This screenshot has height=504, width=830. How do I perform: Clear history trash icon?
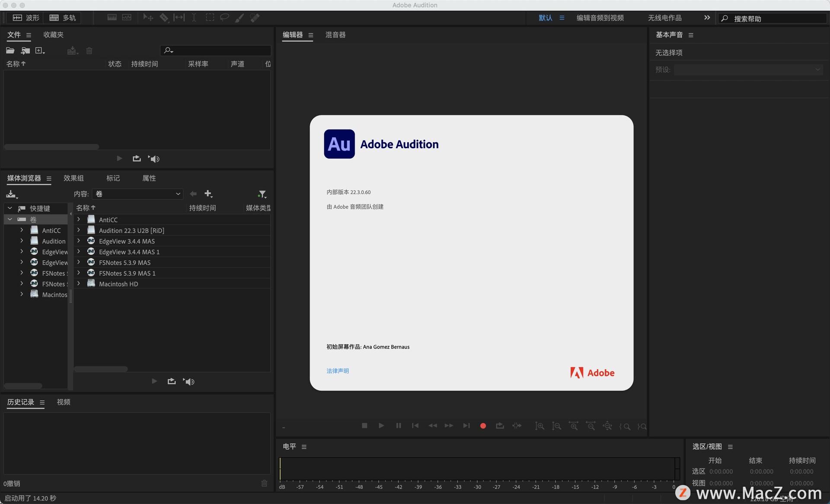(x=264, y=483)
